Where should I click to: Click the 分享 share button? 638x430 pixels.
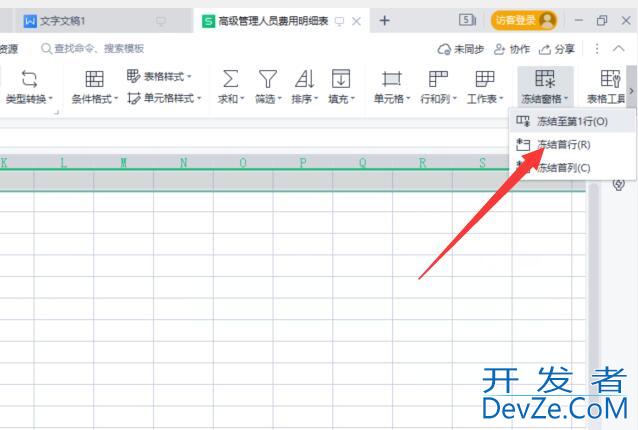pos(557,49)
